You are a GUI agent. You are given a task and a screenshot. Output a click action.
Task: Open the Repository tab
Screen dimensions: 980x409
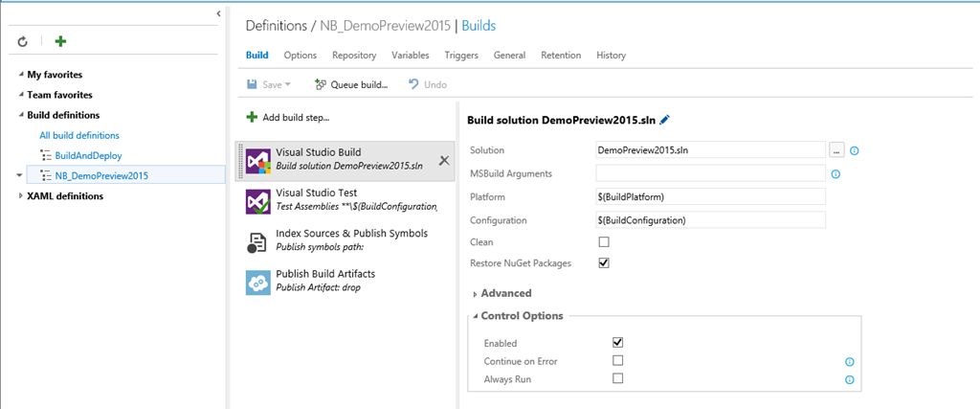(354, 55)
